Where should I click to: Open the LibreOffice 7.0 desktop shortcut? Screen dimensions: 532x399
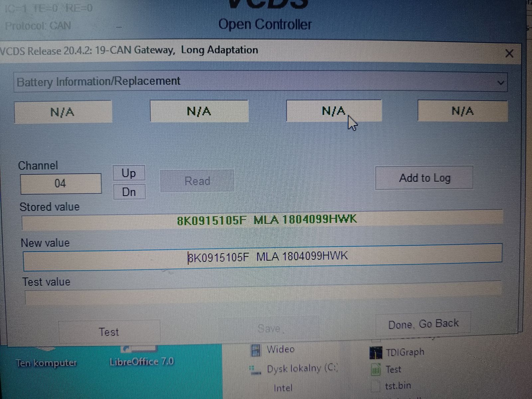point(142,361)
